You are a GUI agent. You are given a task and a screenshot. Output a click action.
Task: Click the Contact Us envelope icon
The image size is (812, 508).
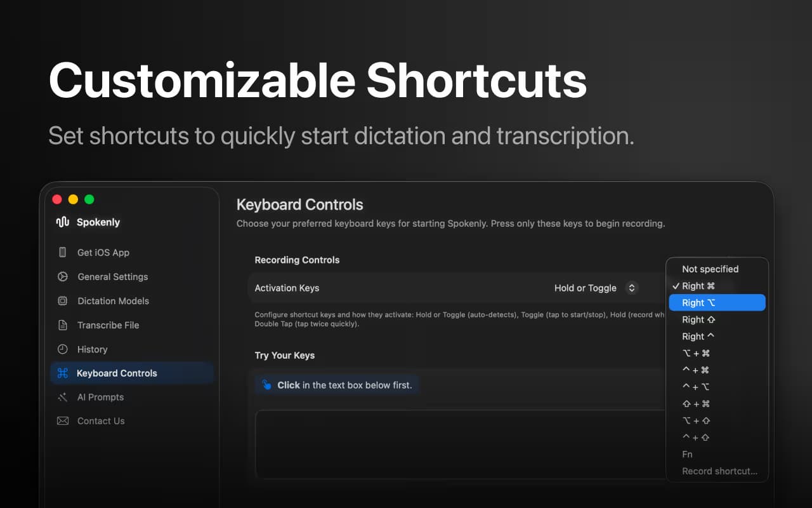(62, 420)
